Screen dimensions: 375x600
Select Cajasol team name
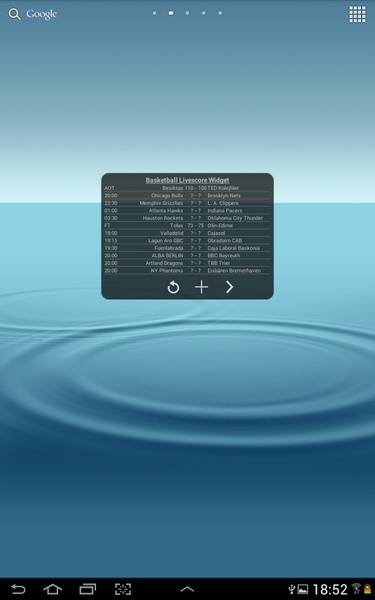216,233
